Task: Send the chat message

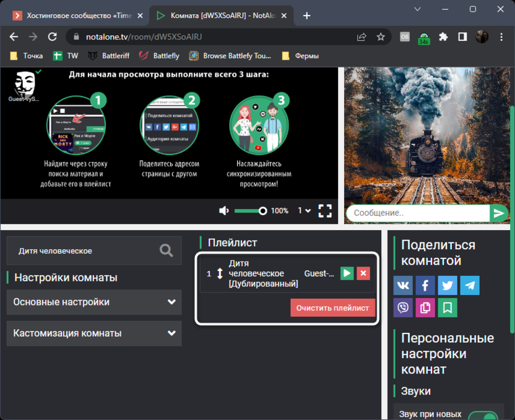Action: pos(498,213)
